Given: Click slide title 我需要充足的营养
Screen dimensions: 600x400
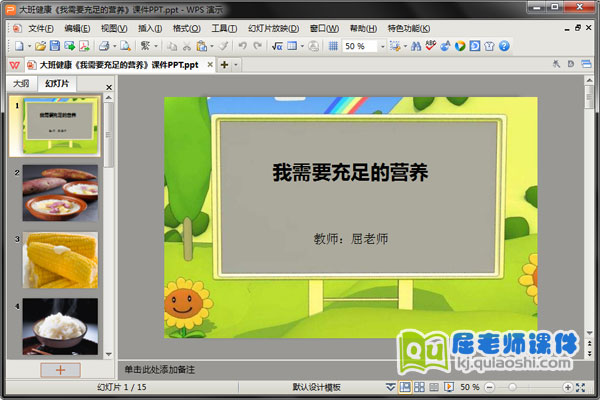Looking at the screenshot, I should point(351,173).
